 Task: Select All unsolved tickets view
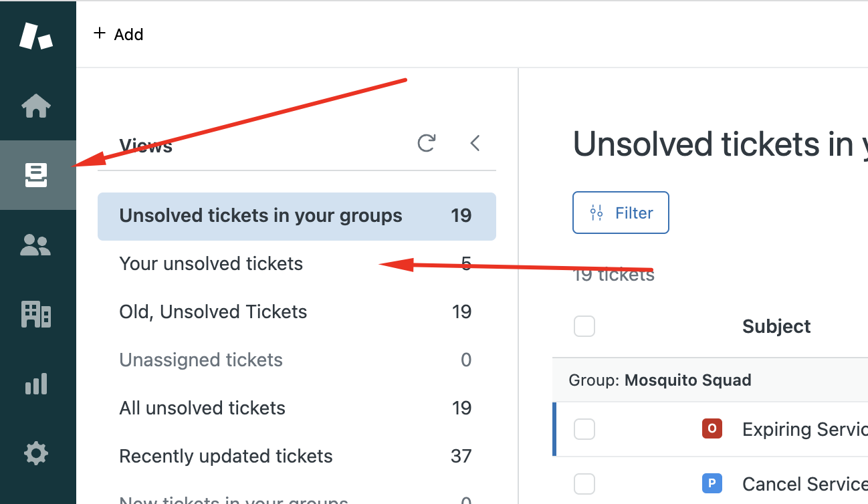click(202, 408)
